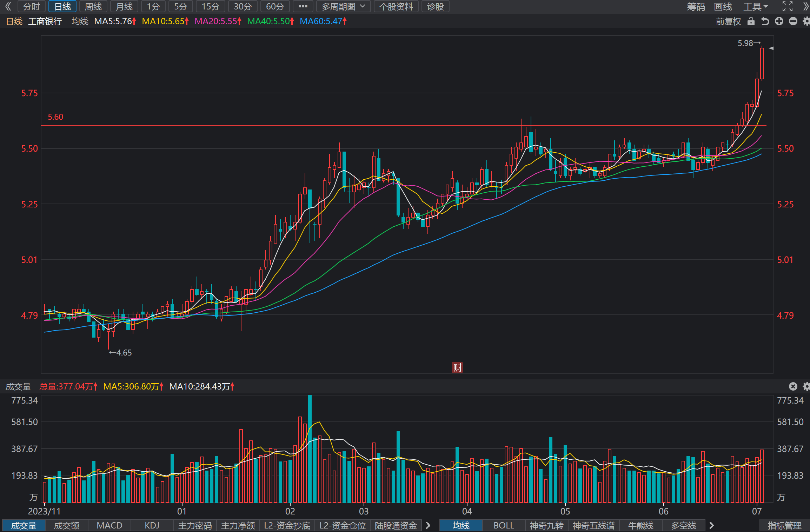The image size is (810, 532).
Task: Switch to 分时 intraday view
Action: (x=32, y=6)
